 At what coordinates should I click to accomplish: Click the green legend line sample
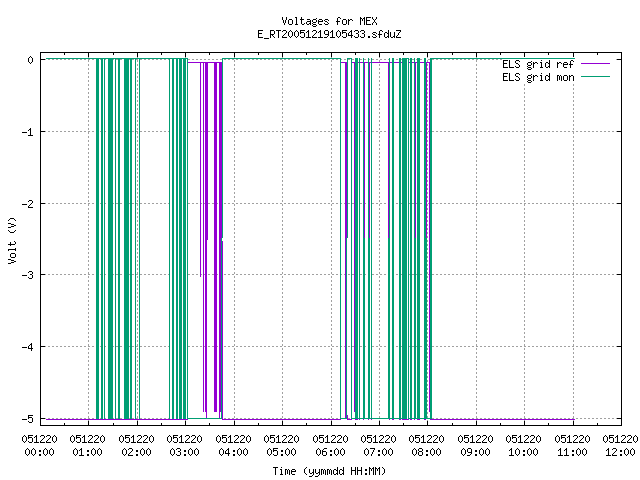(x=595, y=77)
